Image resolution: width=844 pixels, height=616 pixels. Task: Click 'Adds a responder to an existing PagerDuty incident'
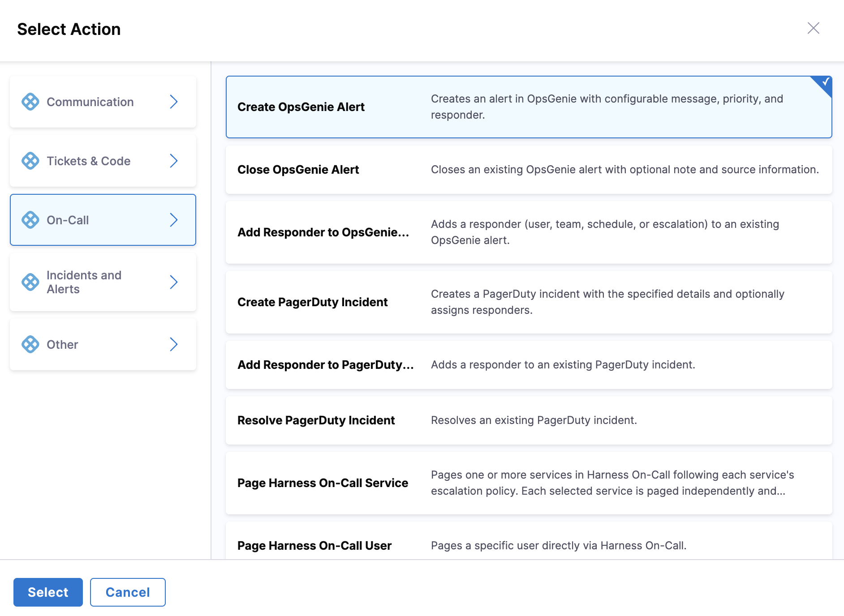563,365
